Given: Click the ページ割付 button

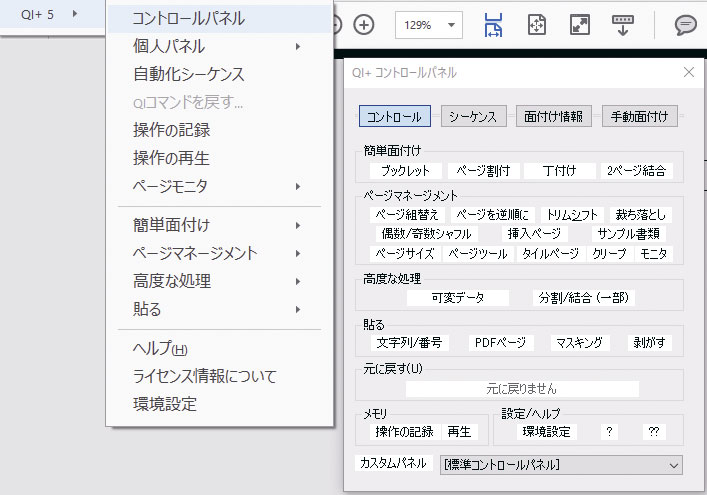Looking at the screenshot, I should tap(483, 171).
